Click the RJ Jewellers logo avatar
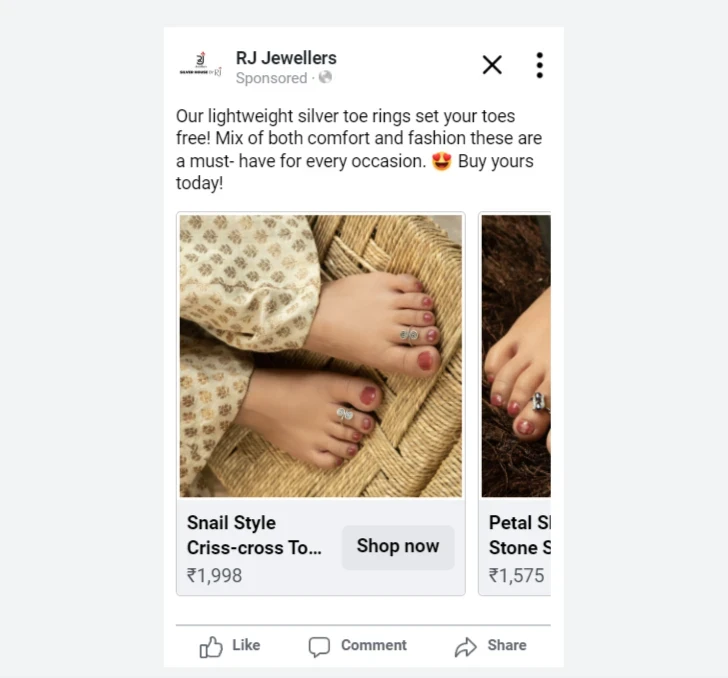The width and height of the screenshot is (728, 678). coord(201,65)
